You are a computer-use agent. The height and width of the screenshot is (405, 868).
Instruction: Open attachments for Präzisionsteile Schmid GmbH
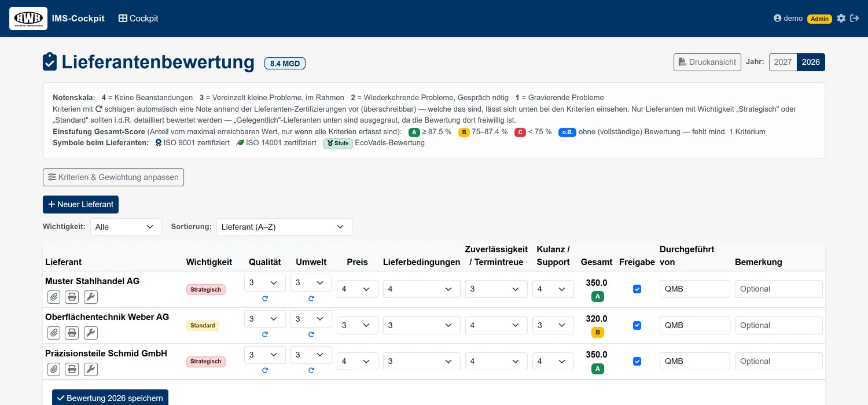coord(54,369)
